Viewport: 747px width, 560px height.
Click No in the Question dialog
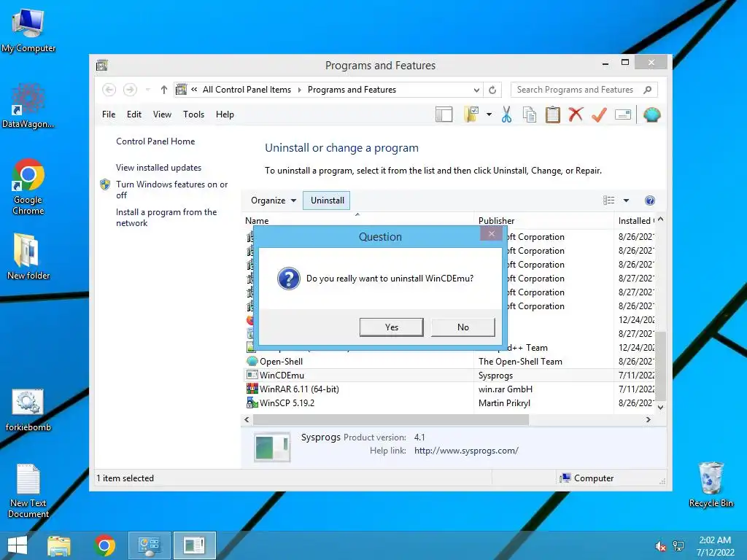462,327
